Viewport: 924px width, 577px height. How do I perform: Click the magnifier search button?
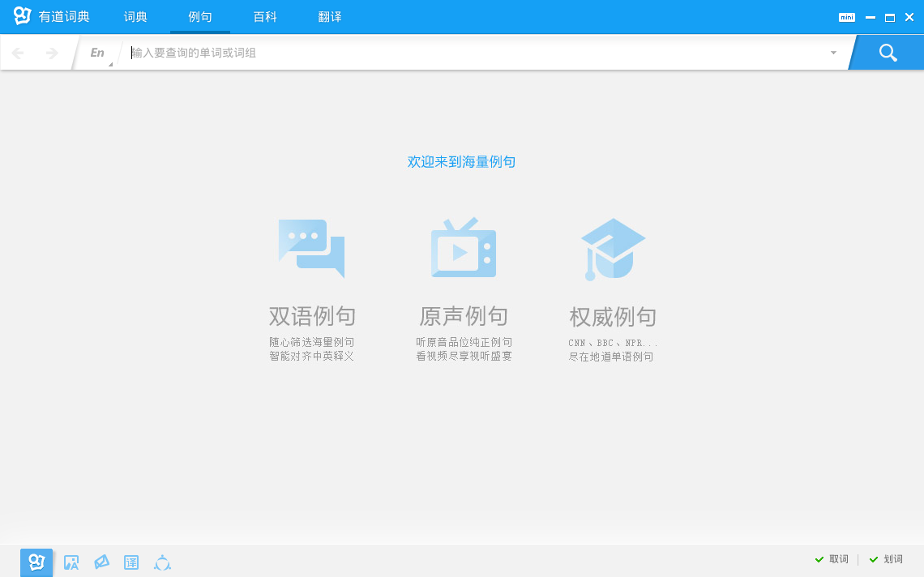pos(888,53)
